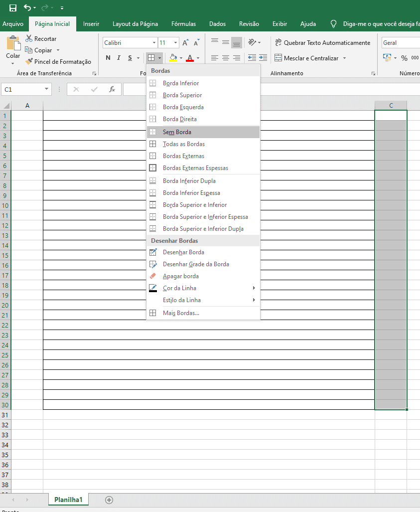
Task: Expand Estilo da Linha submenu
Action: pos(203,300)
